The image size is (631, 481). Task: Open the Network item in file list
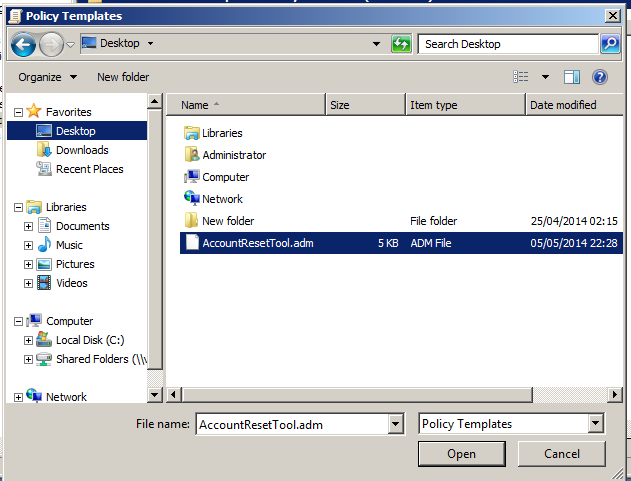(x=222, y=199)
